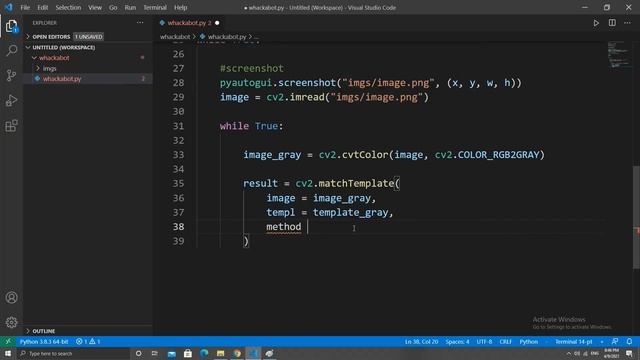Viewport: 640px width, 360px height.
Task: Open the Extensions view
Action: point(11,126)
